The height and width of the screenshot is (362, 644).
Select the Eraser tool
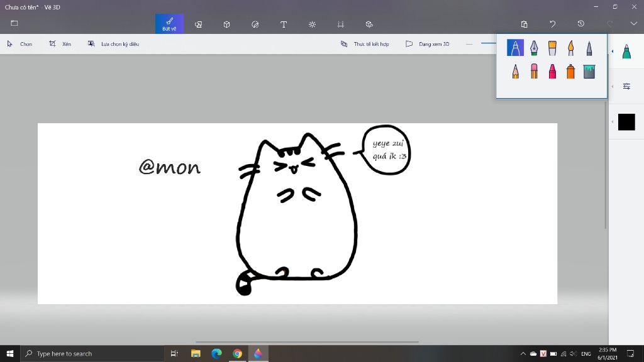pos(534,71)
